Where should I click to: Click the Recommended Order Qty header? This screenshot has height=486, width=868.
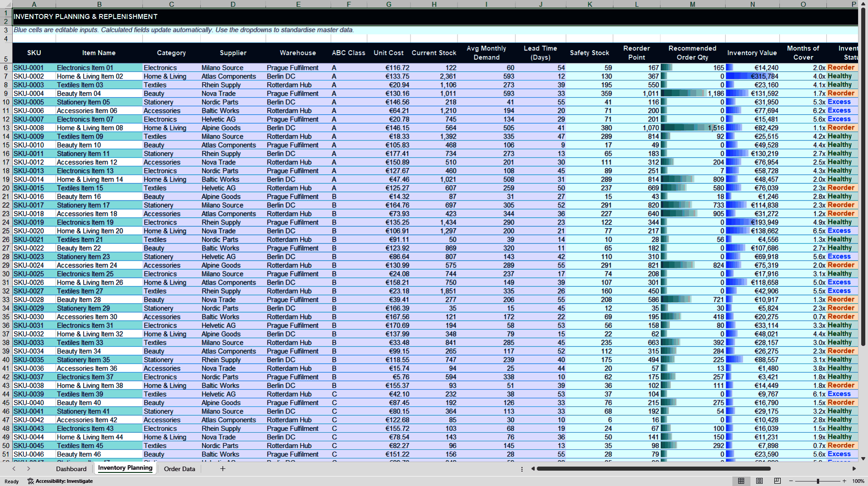(x=693, y=53)
